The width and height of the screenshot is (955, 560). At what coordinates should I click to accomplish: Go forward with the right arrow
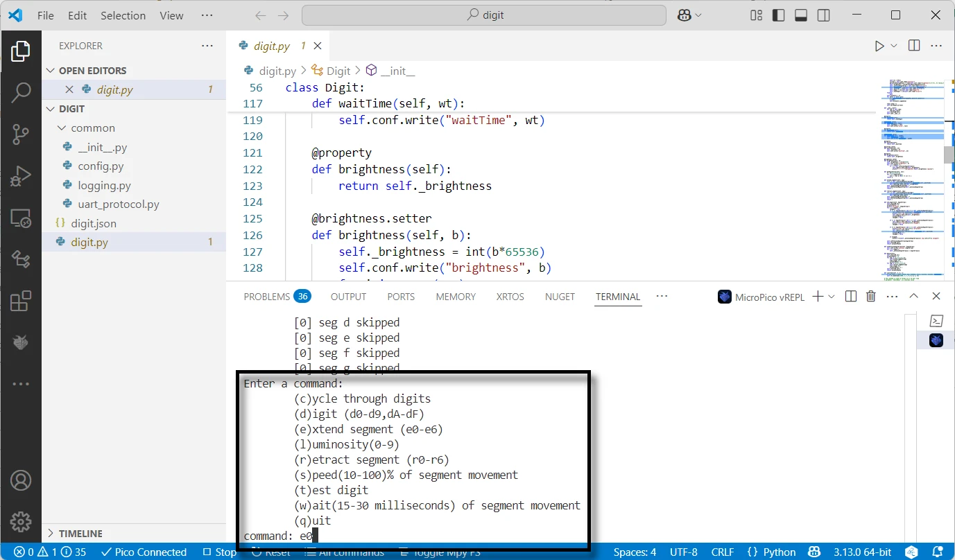(x=283, y=15)
